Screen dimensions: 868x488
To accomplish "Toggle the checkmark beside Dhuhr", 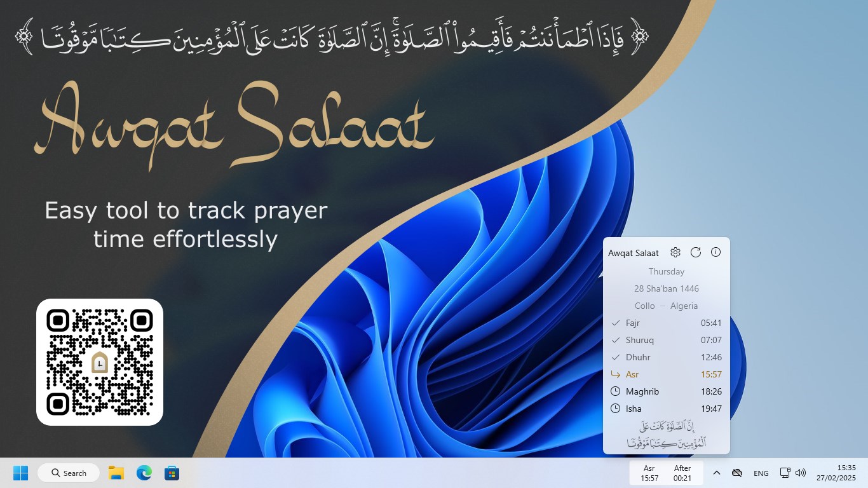I will (616, 357).
